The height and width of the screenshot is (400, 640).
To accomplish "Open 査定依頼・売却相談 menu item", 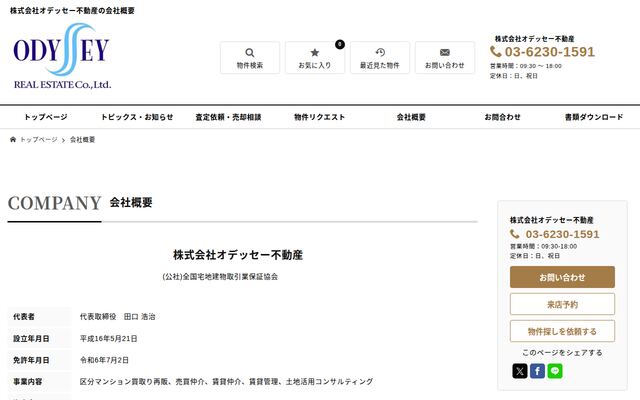I will [228, 117].
